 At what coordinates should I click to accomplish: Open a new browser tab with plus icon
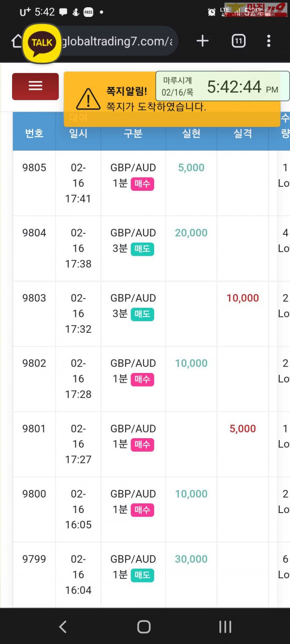tap(203, 41)
